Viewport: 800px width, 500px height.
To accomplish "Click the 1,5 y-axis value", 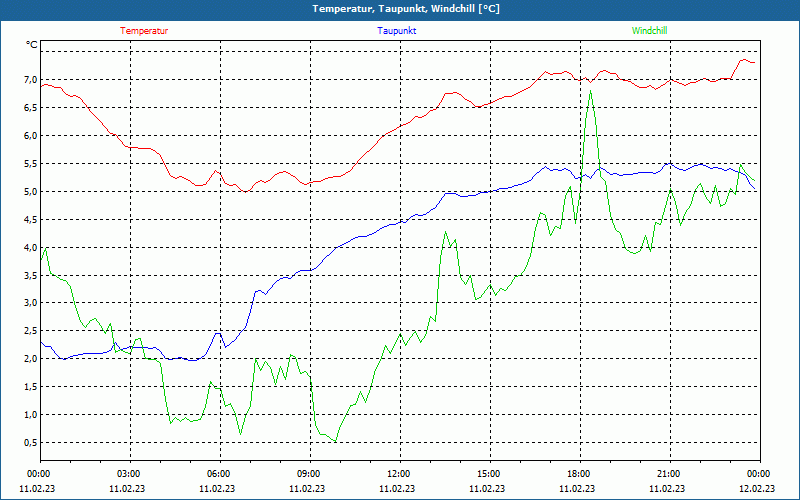I will [x=31, y=386].
